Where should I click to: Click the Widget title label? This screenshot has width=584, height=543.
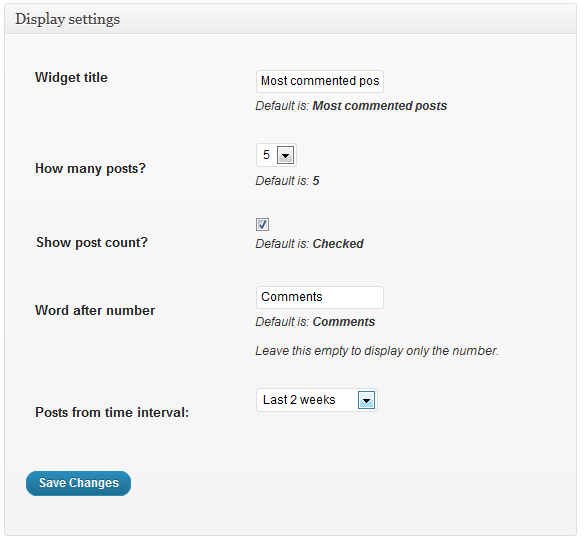point(71,77)
